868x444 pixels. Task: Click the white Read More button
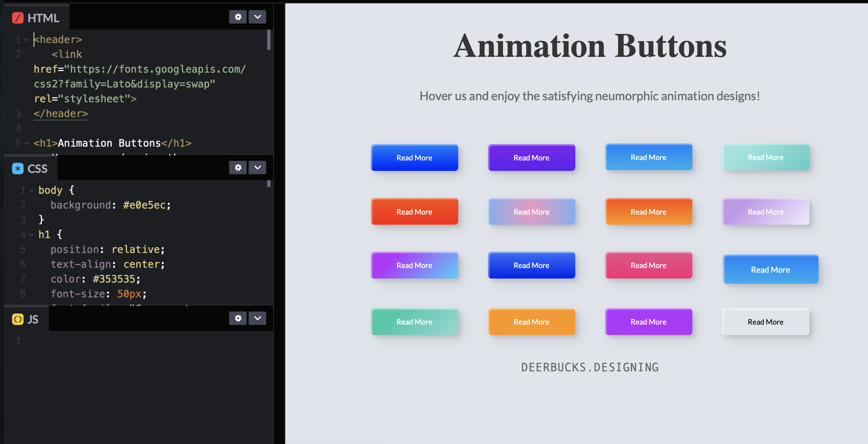(x=765, y=322)
